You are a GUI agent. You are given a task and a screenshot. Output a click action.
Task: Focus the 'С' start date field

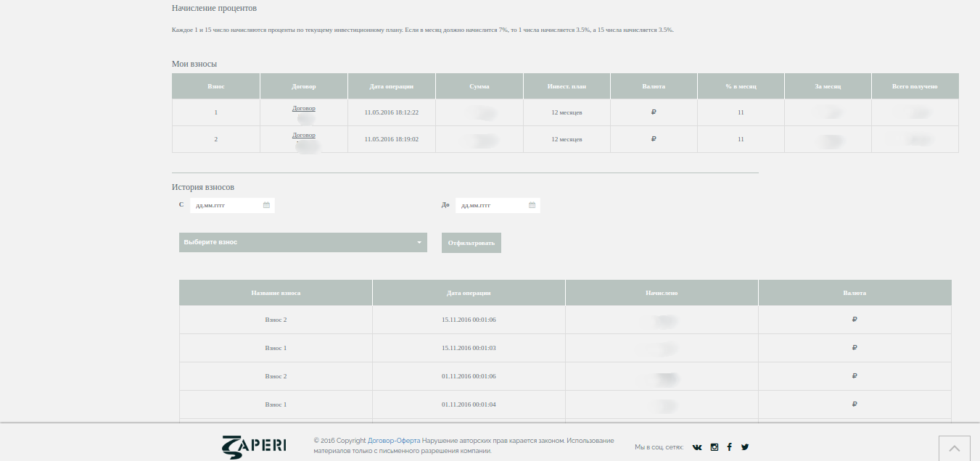tap(232, 205)
